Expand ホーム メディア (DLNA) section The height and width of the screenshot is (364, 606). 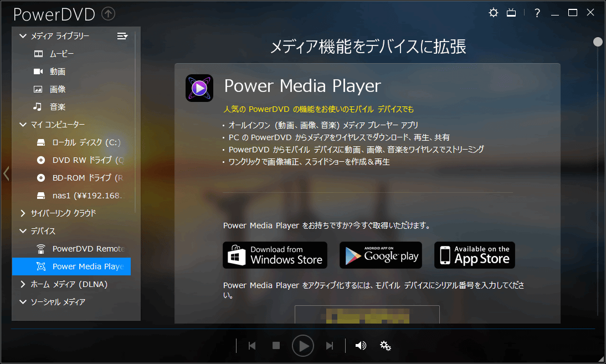(23, 284)
